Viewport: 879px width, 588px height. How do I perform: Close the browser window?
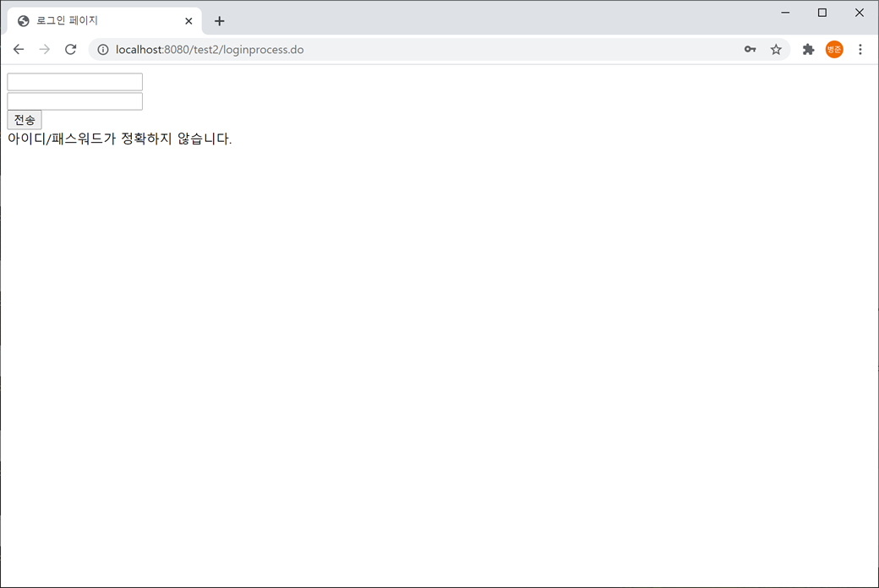859,13
